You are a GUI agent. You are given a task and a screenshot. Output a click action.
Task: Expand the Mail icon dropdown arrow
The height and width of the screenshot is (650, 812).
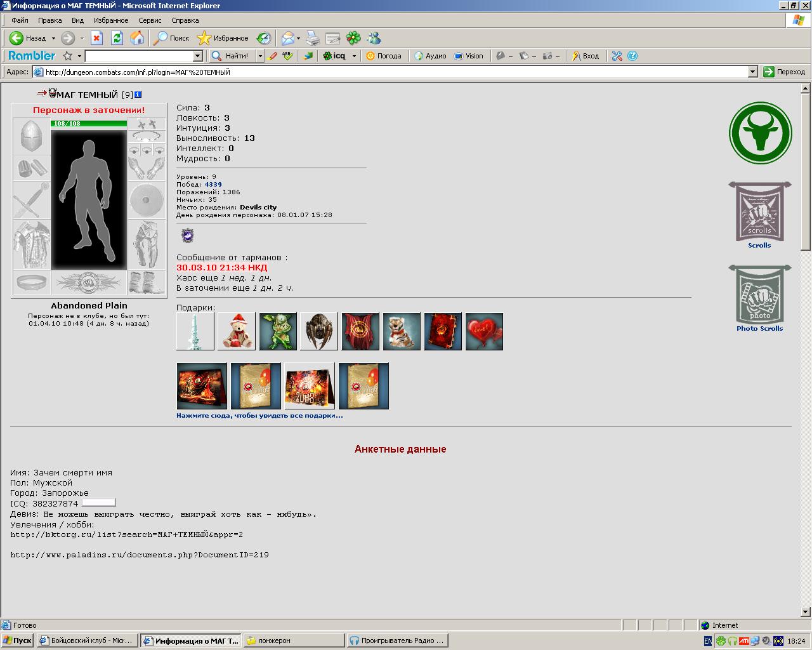(299, 38)
